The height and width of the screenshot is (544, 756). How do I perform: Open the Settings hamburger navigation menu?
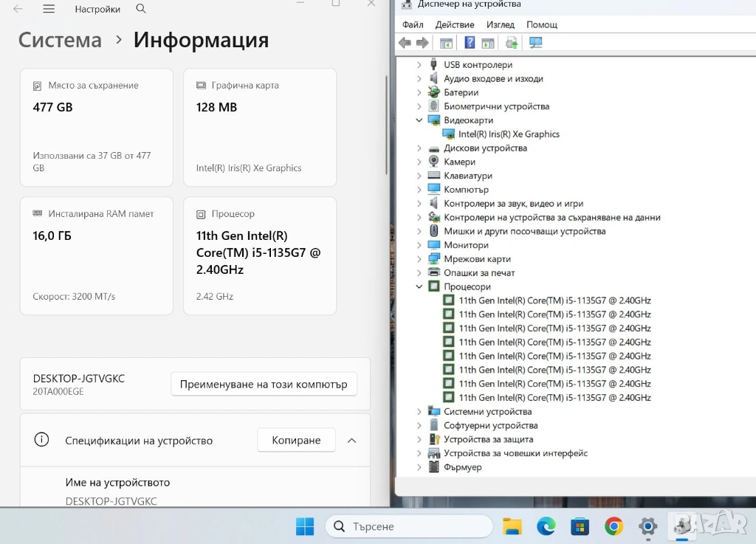(x=49, y=9)
